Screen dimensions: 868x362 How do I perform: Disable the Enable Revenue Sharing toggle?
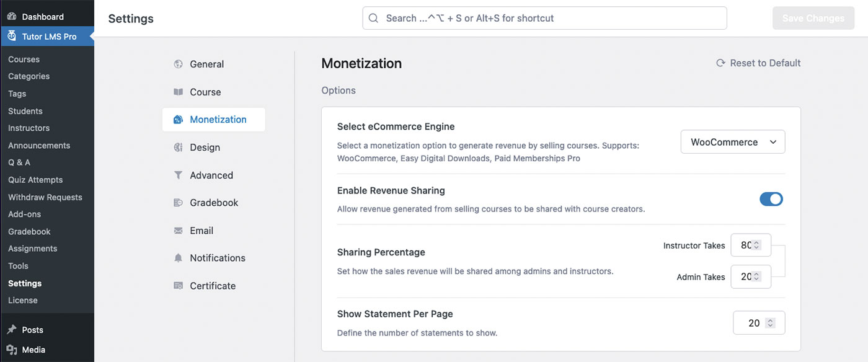coord(771,199)
